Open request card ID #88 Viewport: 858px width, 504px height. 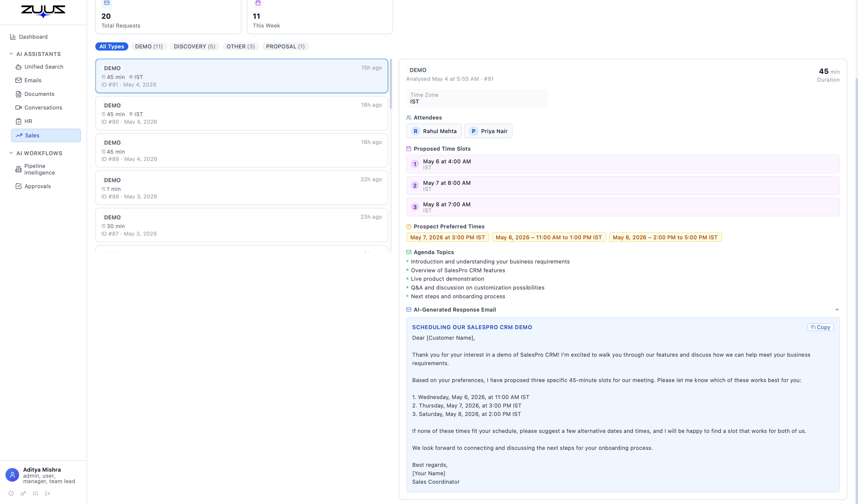pos(241,188)
